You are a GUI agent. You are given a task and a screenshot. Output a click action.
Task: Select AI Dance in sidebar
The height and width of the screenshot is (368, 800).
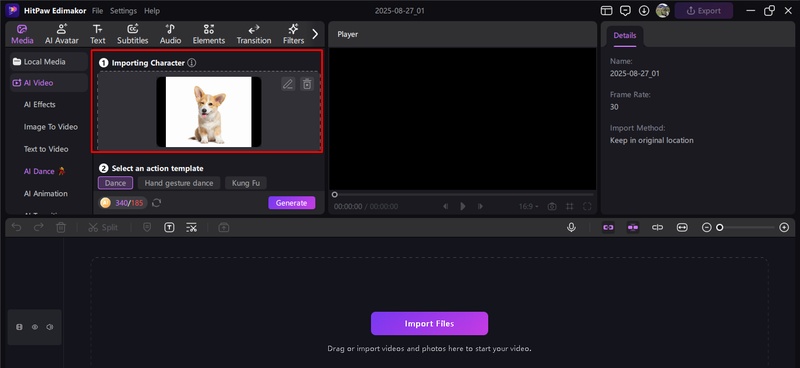44,171
